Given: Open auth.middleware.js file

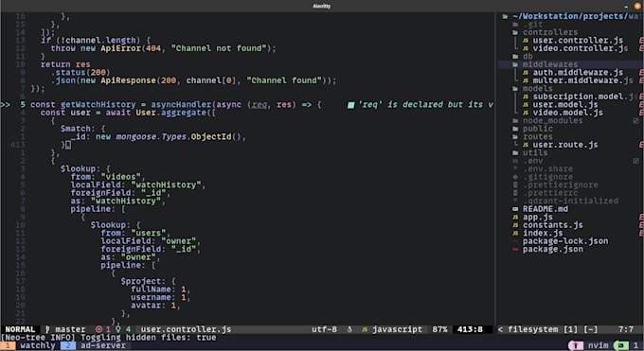Looking at the screenshot, I should click(x=578, y=73).
